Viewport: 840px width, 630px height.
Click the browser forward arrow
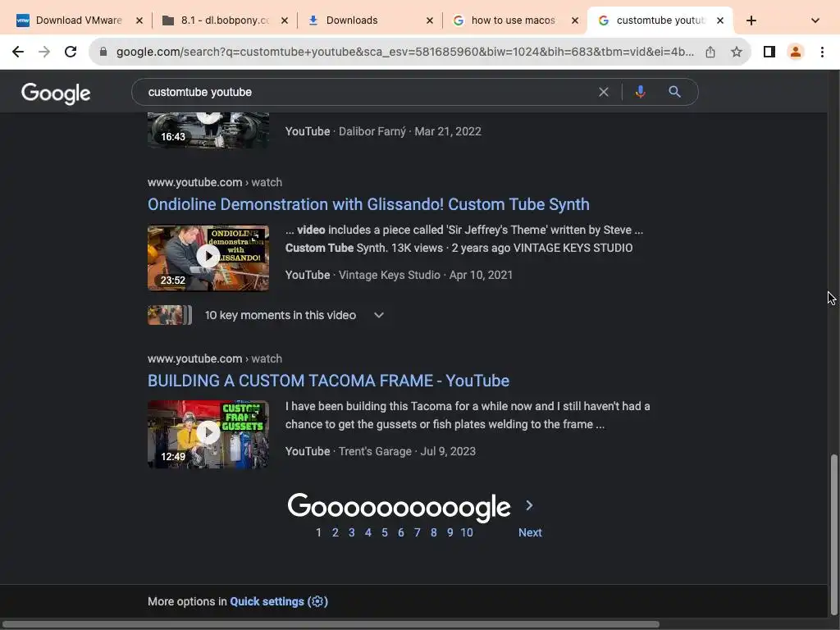pyautogui.click(x=44, y=52)
